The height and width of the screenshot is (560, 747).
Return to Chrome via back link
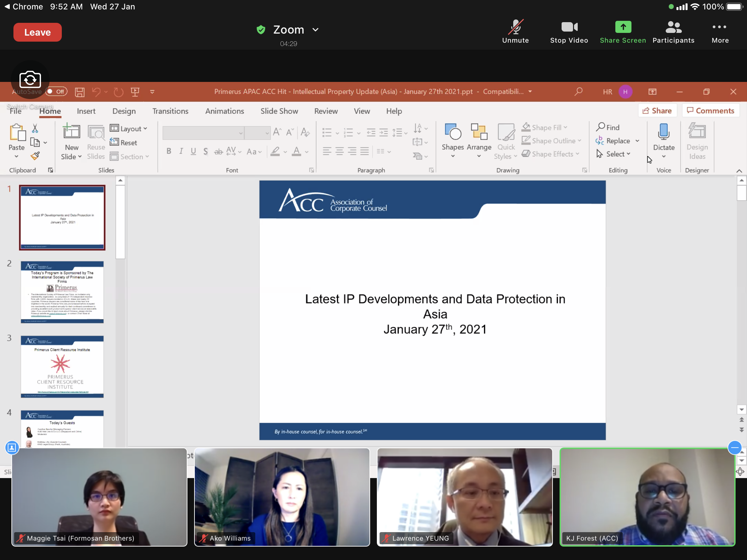24,7
